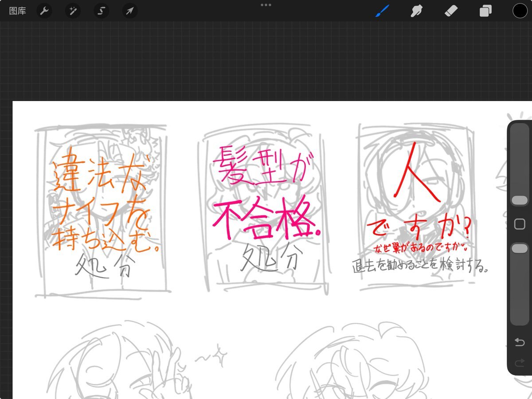Select the Brush tool

click(x=382, y=11)
